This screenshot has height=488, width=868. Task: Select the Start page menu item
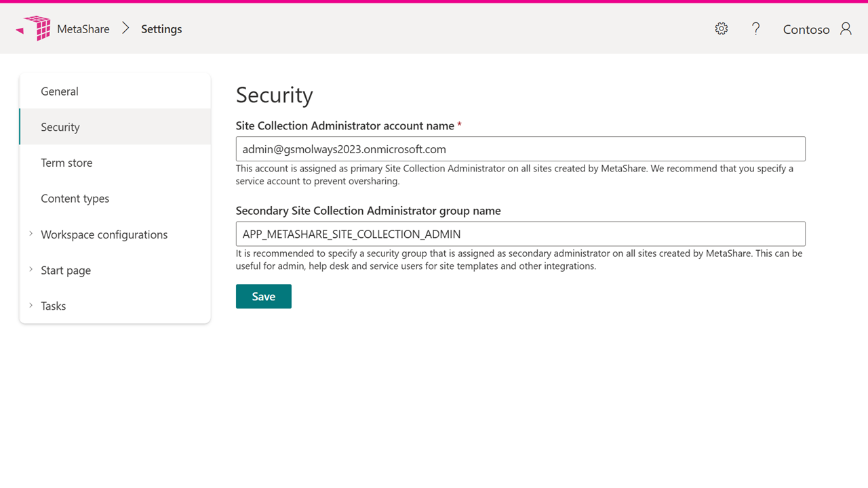[x=66, y=270]
